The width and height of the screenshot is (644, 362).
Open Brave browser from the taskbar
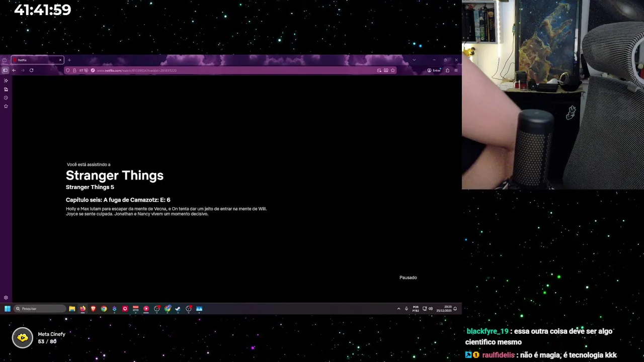[x=93, y=309]
